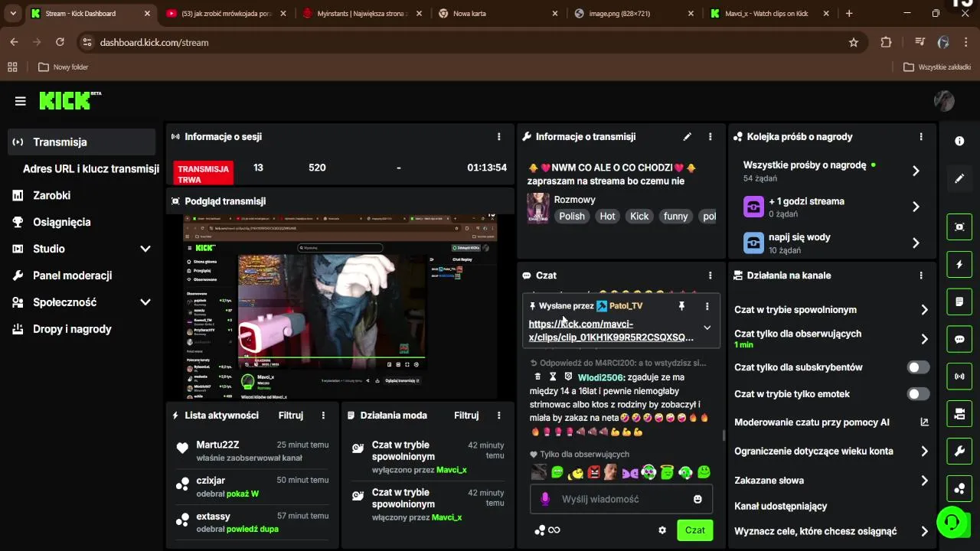Toggle the document widget in right sidebar
The height and width of the screenshot is (551, 980).
click(x=959, y=302)
